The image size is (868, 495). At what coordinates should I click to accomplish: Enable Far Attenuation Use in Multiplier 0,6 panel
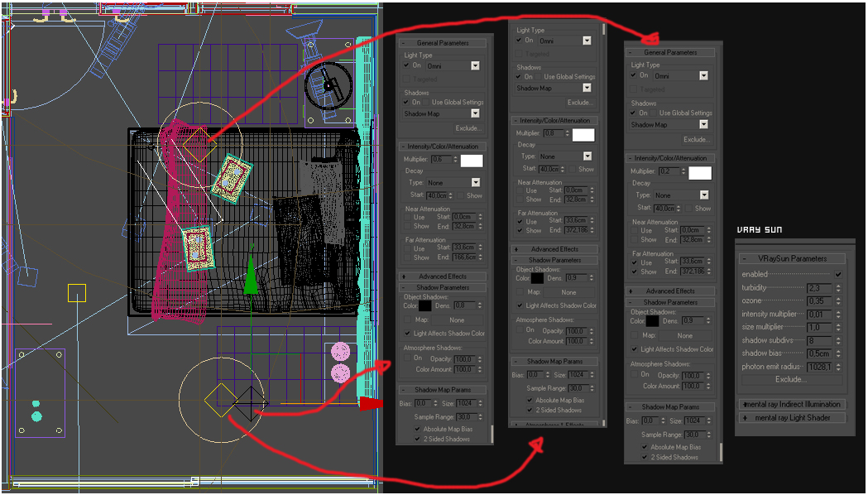pyautogui.click(x=408, y=248)
